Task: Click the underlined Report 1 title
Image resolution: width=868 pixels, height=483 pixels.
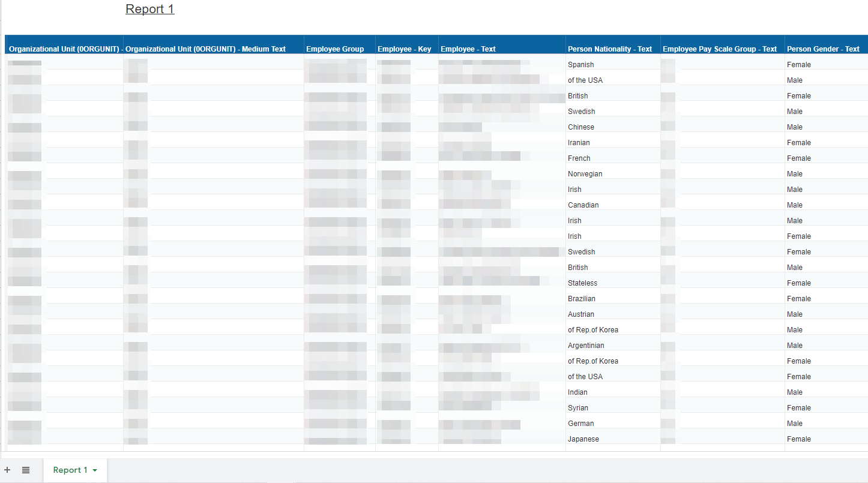Action: coord(149,9)
